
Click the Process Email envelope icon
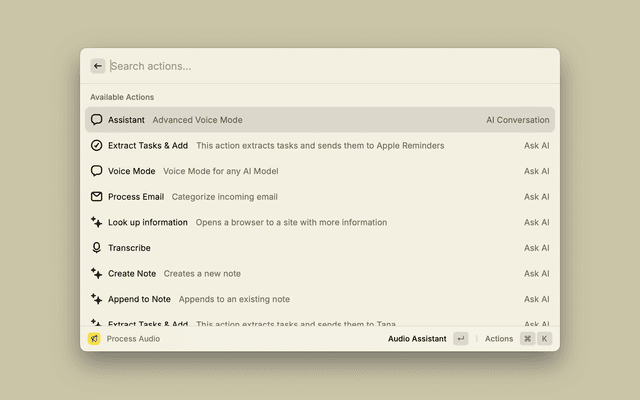coord(97,197)
